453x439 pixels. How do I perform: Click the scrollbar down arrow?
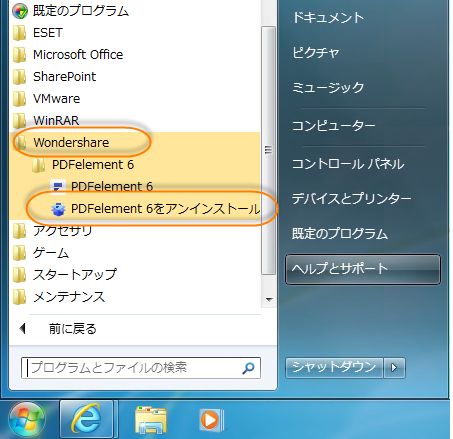pos(269,299)
